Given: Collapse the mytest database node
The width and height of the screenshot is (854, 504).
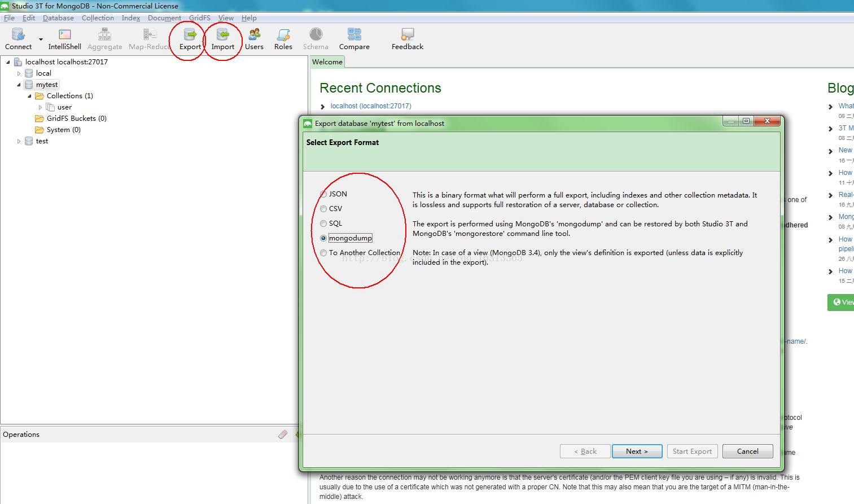Looking at the screenshot, I should 19,85.
